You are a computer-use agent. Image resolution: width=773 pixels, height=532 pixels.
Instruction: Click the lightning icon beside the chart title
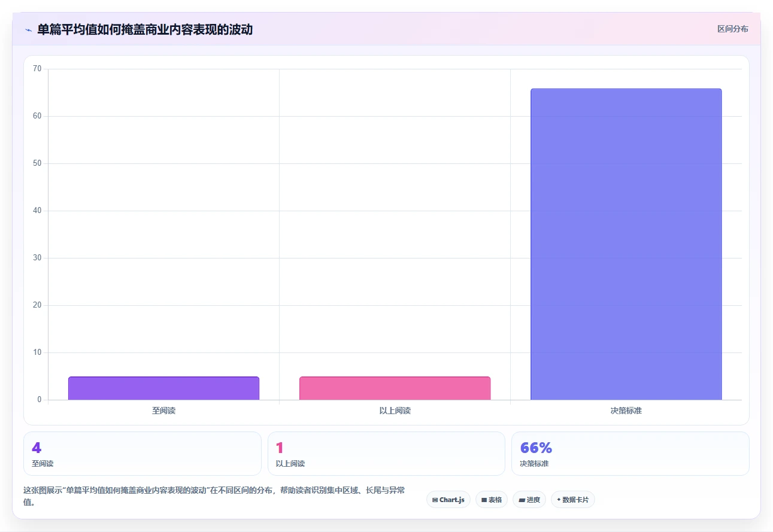tap(28, 29)
